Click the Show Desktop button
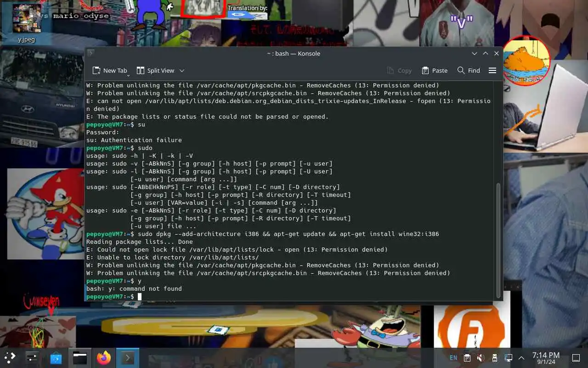588x368 pixels. pos(576,358)
